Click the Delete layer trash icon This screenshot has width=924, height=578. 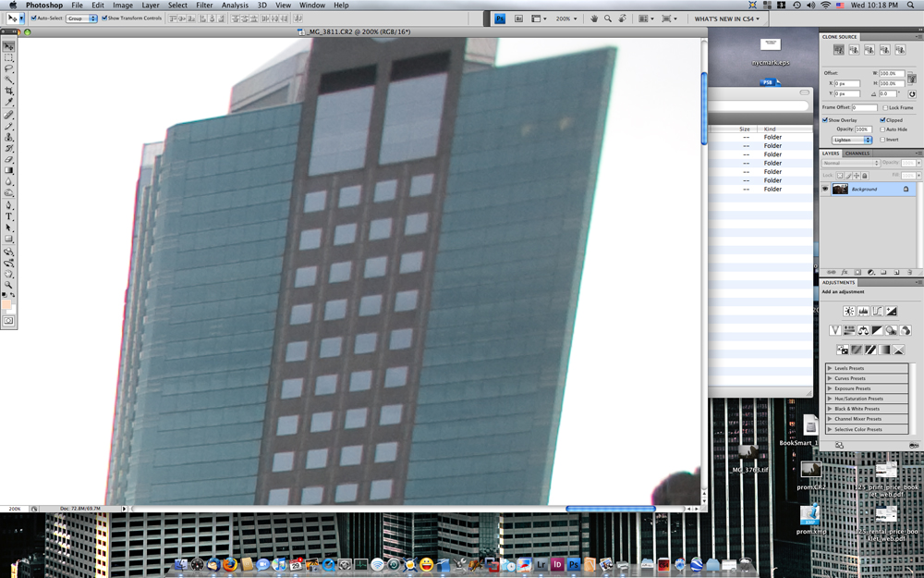click(908, 273)
